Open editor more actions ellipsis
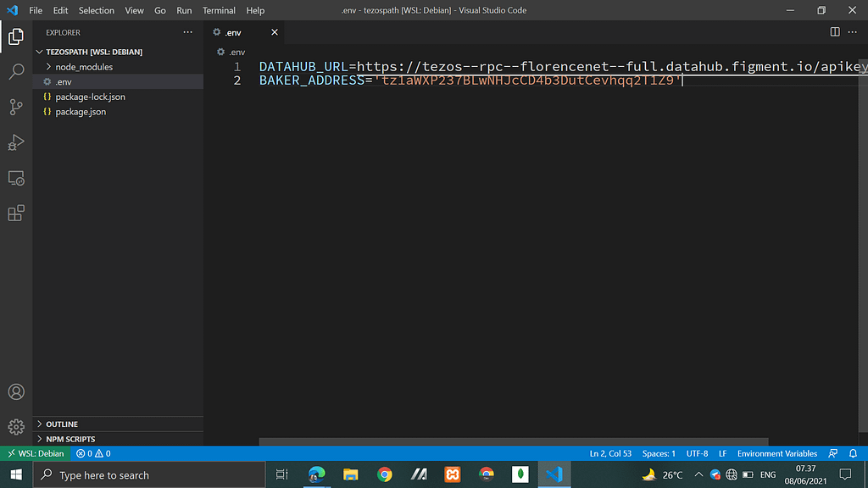 853,32
